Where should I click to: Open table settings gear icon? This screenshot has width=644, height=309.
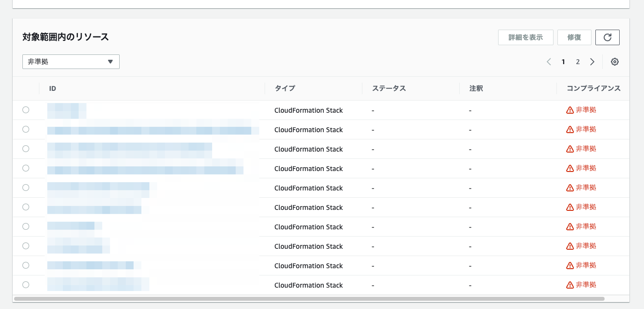point(614,62)
